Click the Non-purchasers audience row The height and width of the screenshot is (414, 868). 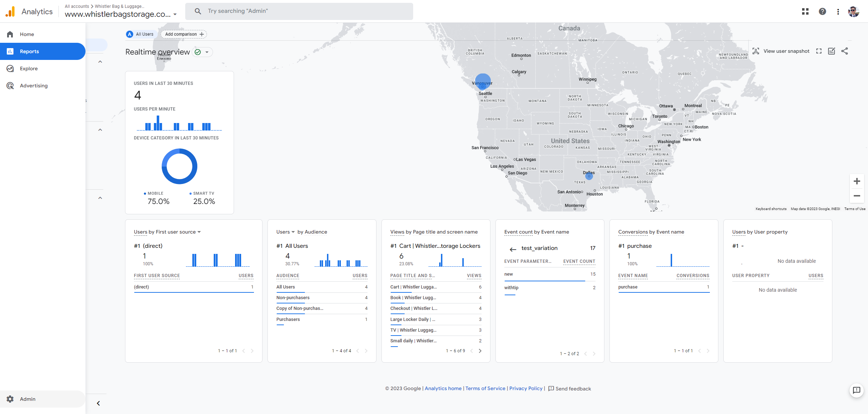322,298
